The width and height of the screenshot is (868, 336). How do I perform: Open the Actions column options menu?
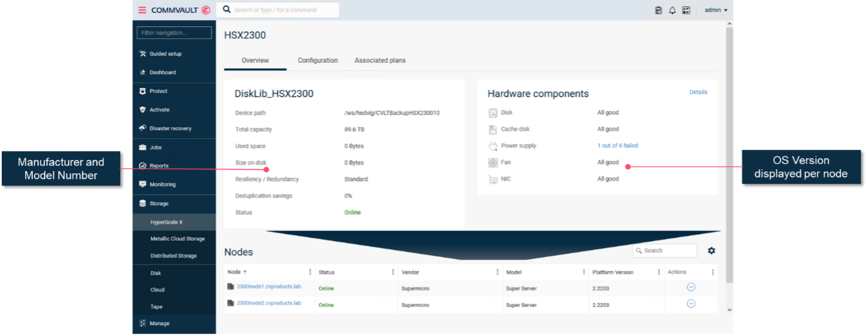tap(713, 272)
